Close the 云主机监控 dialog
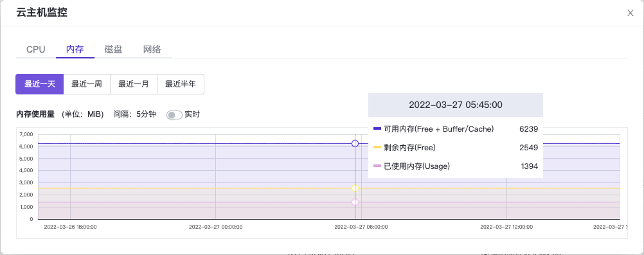The height and width of the screenshot is (255, 644). pyautogui.click(x=630, y=13)
